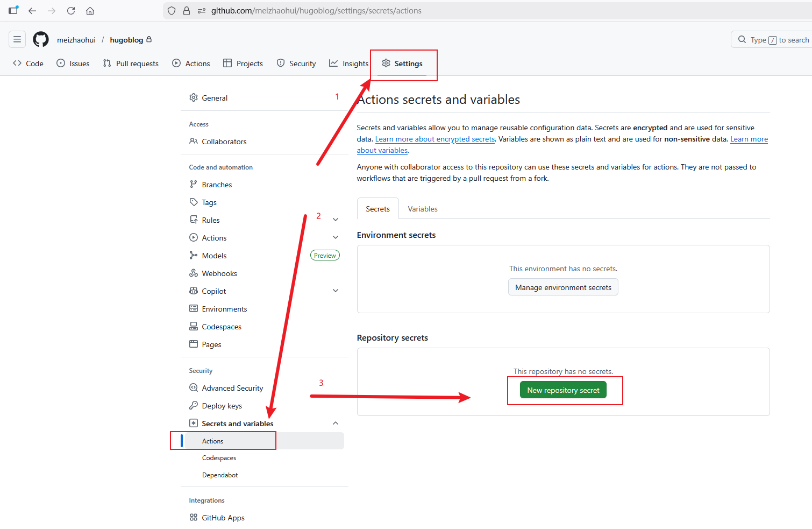Open the hamburger navigation menu

(17, 39)
